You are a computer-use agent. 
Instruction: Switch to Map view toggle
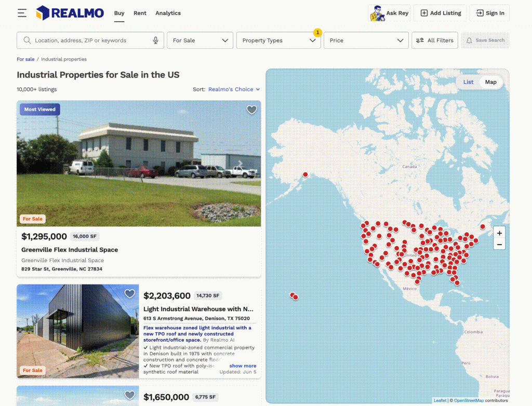(x=490, y=82)
